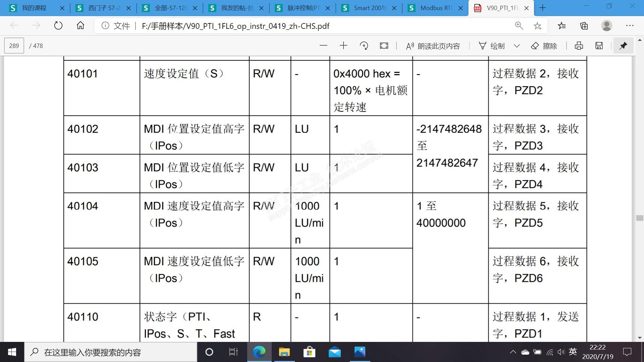Rotate the PDF page
The width and height of the screenshot is (644, 362).
364,46
